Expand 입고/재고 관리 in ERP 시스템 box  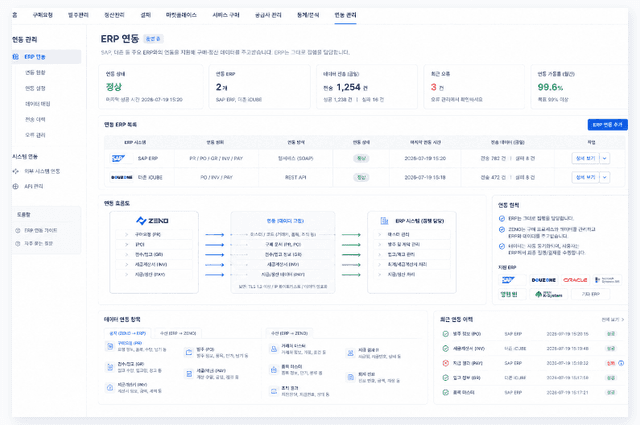click(x=380, y=255)
